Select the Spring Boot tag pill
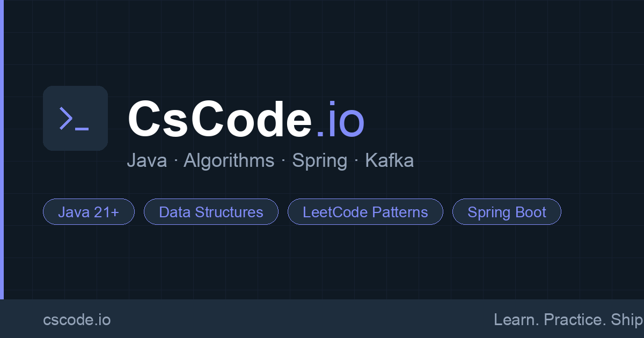 pos(507,212)
